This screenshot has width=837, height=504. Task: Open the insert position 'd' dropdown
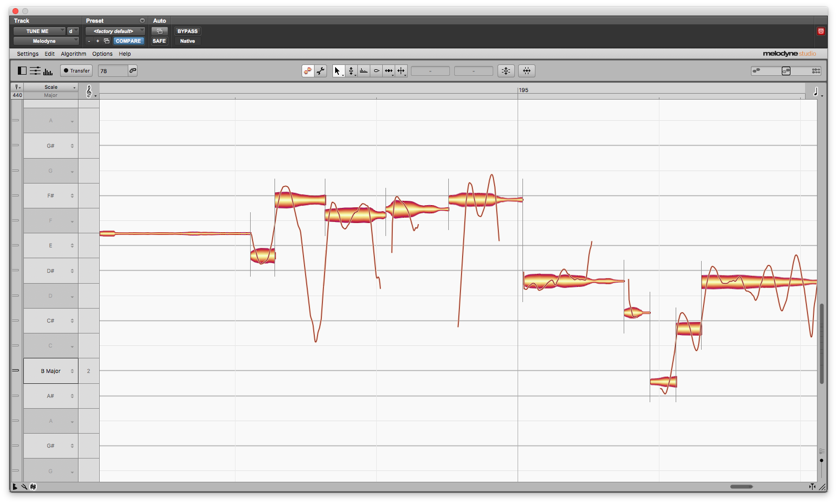[x=73, y=31]
